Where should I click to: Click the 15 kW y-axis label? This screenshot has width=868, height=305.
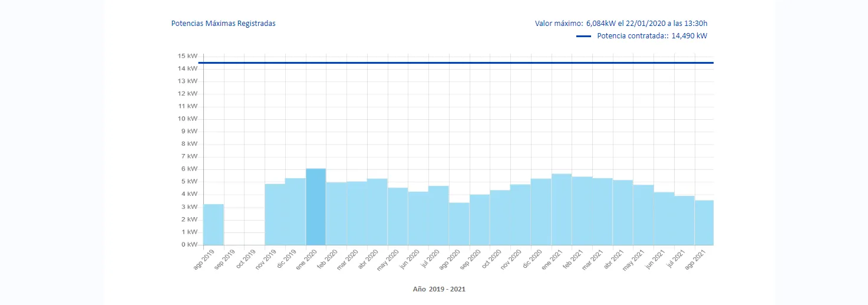(188, 56)
